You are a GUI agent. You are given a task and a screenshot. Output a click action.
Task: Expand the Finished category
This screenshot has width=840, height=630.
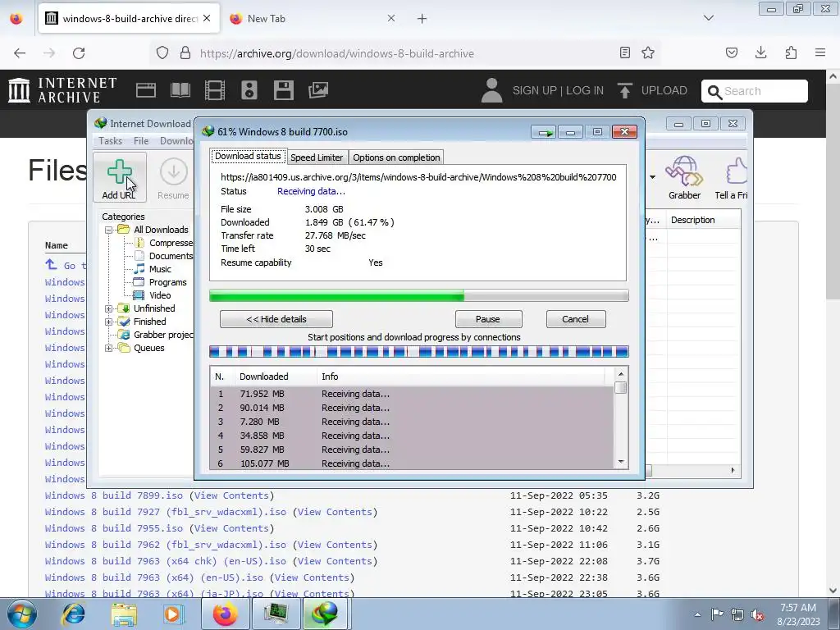pyautogui.click(x=109, y=322)
